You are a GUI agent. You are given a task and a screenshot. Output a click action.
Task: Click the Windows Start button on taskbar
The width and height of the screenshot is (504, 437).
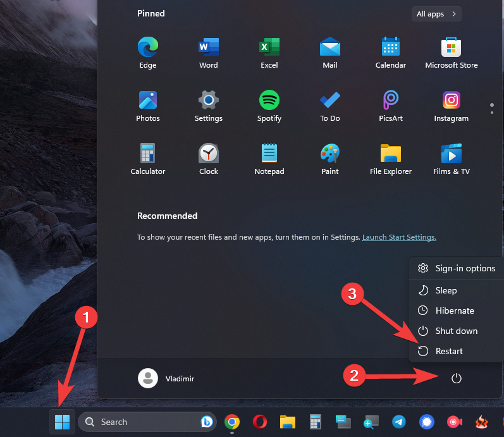click(62, 422)
